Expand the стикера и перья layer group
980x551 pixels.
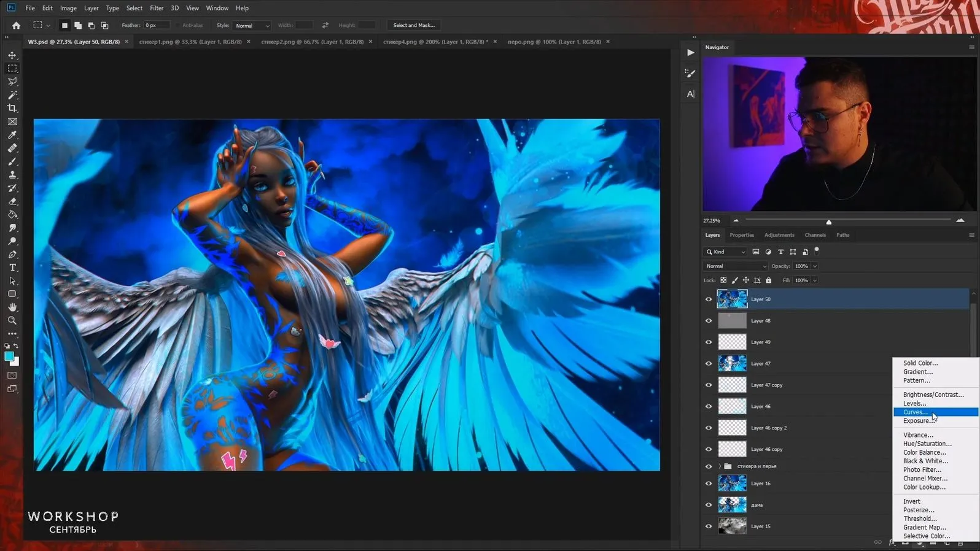tap(720, 466)
